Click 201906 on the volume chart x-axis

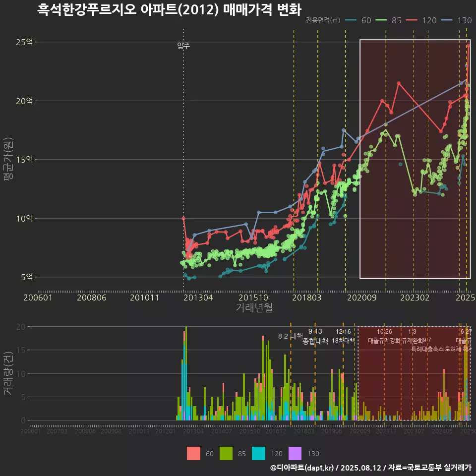(x=332, y=431)
